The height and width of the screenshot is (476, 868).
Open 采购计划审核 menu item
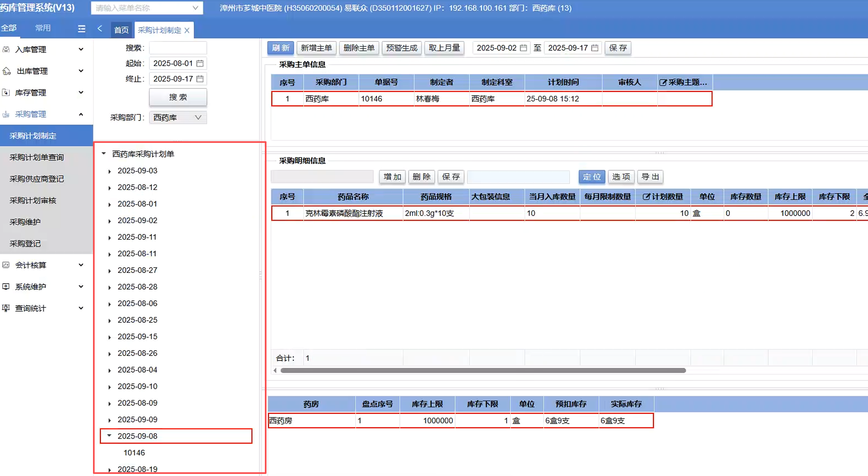click(x=33, y=201)
